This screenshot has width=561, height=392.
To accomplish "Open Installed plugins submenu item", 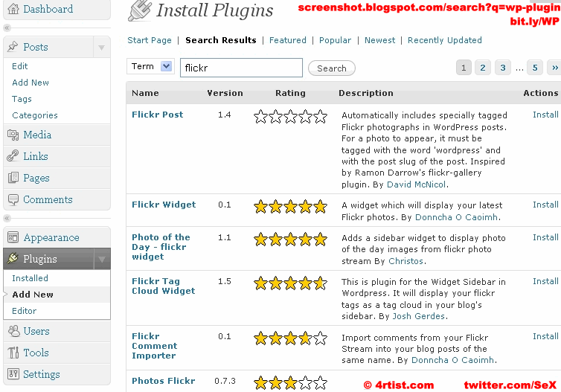I will point(30,278).
